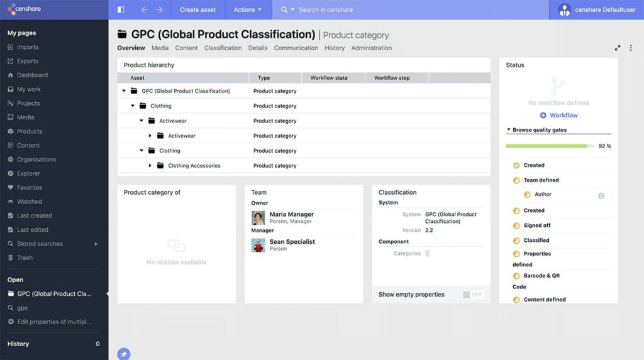Click Maria Manager's profile photo
Viewport: 644px width, 360px height.
point(258,218)
